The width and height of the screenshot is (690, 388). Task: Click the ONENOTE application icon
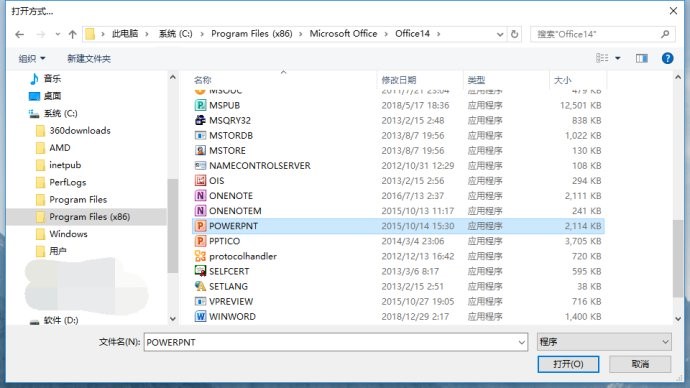pyautogui.click(x=200, y=196)
